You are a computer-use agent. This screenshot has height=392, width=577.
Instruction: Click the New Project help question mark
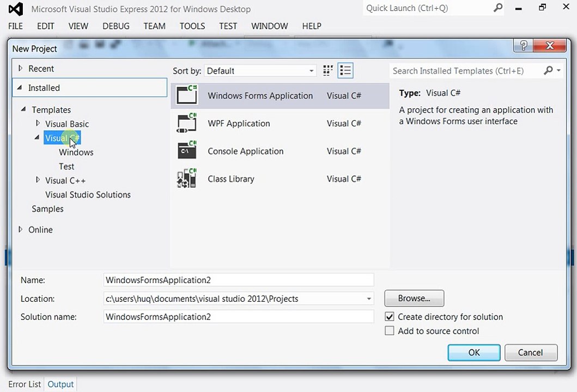[523, 46]
